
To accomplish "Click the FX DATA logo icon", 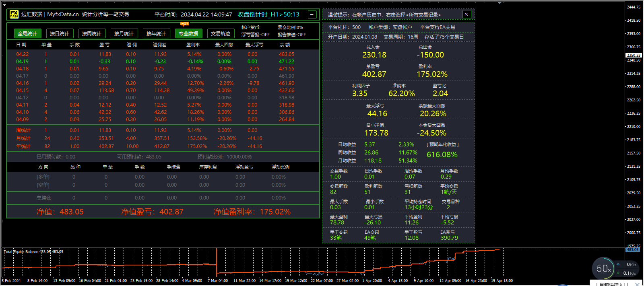I will 14,14.
